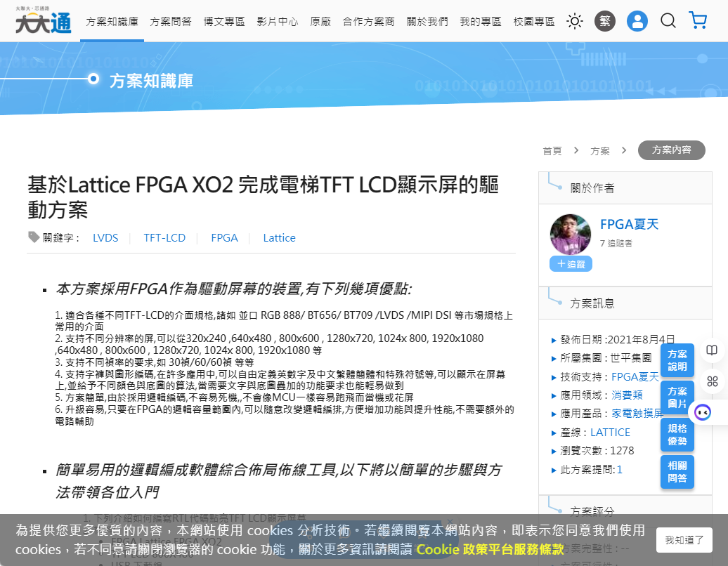Viewport: 728px width, 566px height.
Task: Click the 大大通 site logo
Action: click(x=43, y=20)
